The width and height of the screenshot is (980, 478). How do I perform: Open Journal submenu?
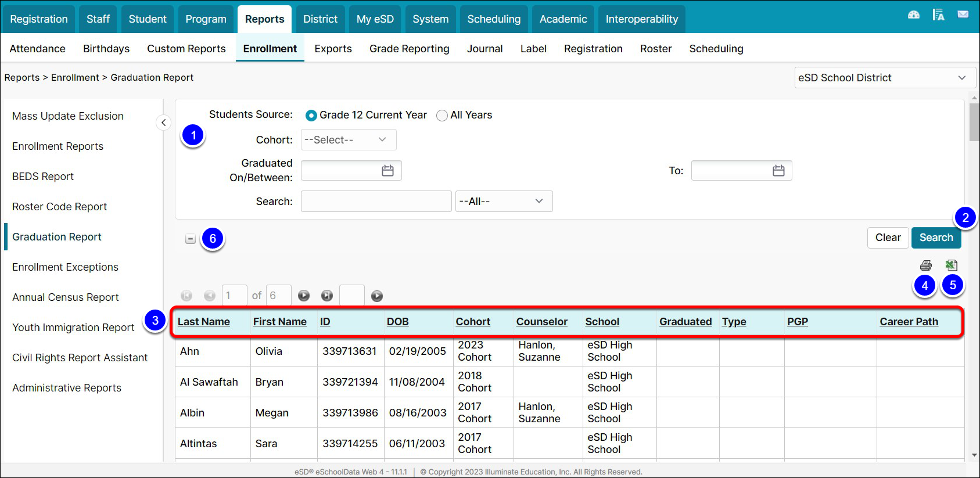pos(485,49)
